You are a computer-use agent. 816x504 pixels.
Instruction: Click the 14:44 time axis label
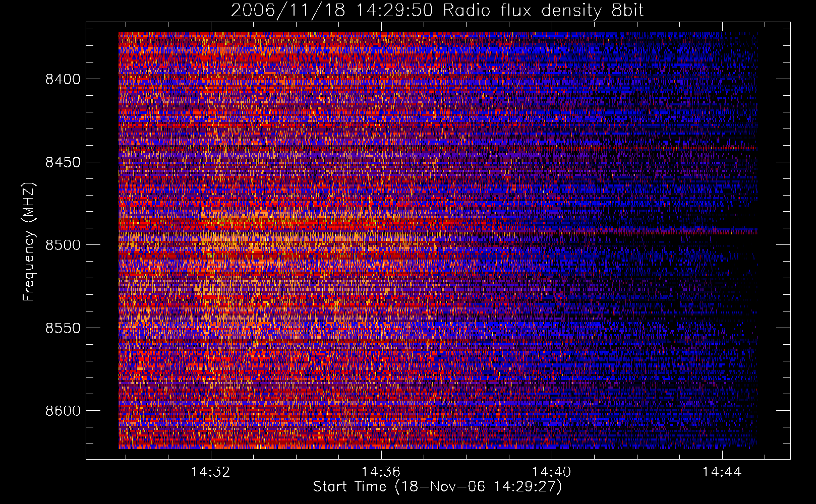tap(722, 472)
